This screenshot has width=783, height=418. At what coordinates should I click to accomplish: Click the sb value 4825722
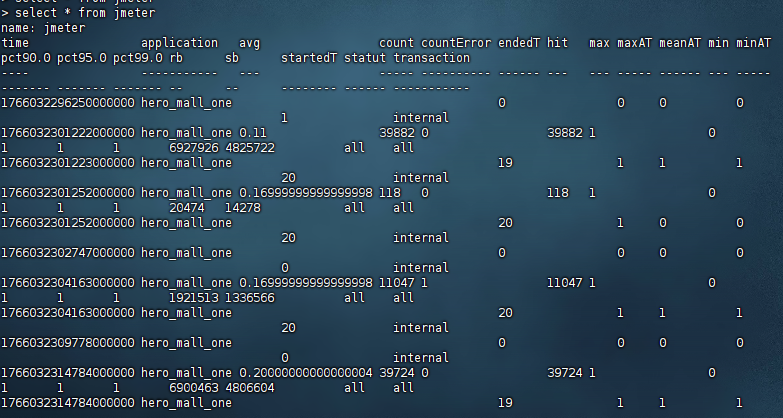tap(249, 148)
